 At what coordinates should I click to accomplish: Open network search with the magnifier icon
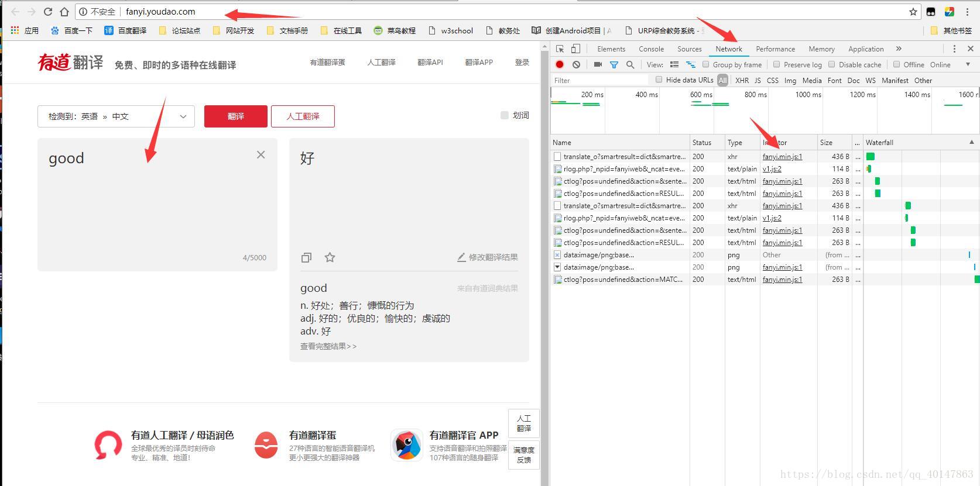coord(630,64)
